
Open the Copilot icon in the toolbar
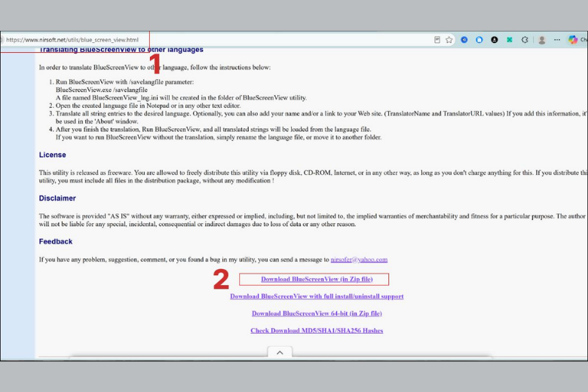[x=573, y=40]
